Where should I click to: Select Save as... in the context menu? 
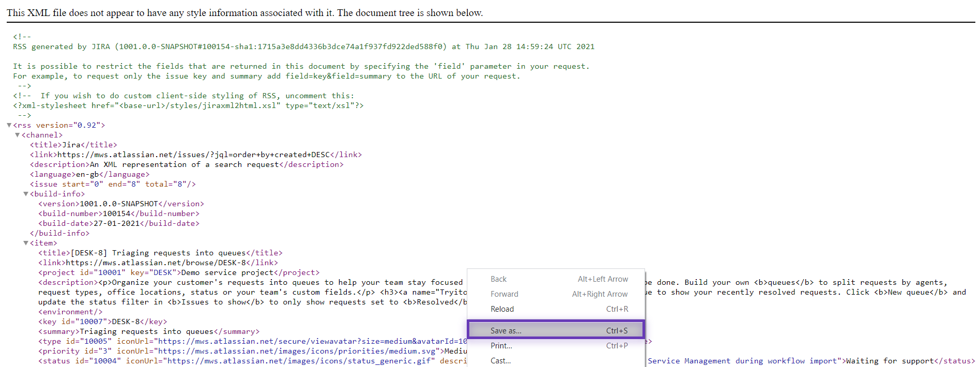click(x=556, y=330)
